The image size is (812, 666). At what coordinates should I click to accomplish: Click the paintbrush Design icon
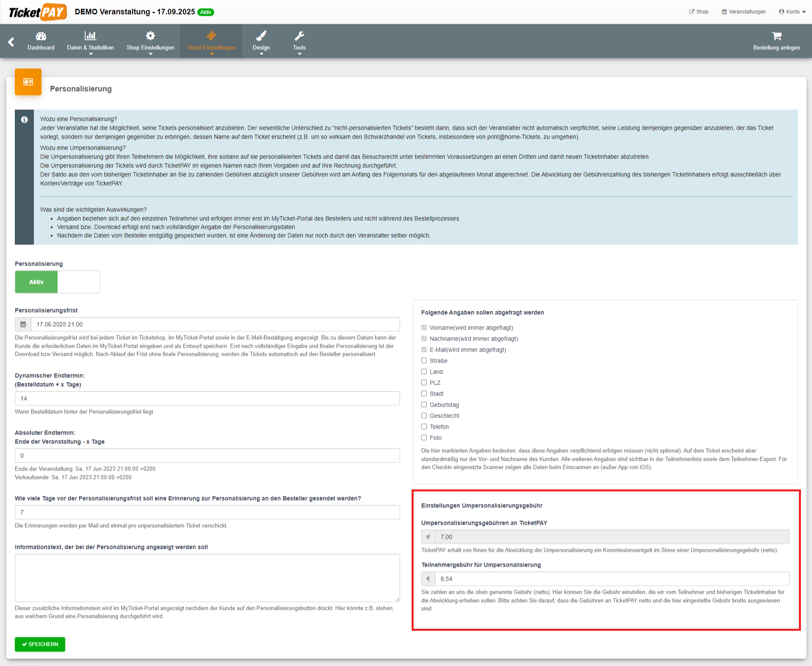pos(261,36)
